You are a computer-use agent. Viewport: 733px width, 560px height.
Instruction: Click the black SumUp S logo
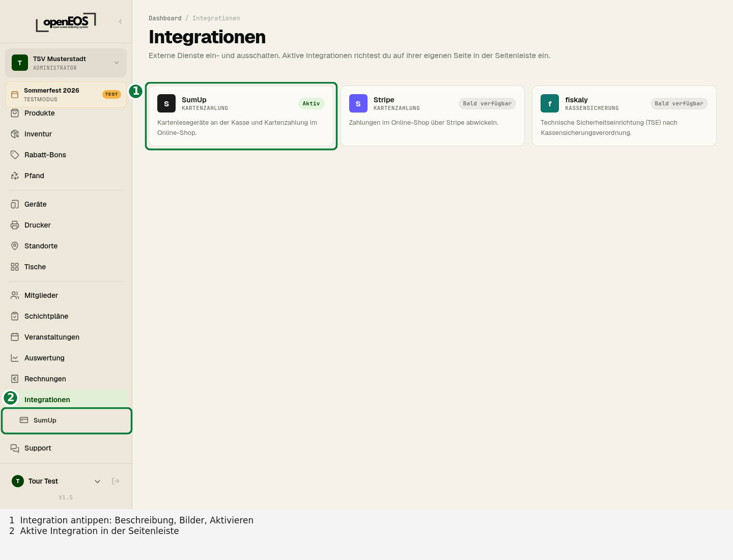(x=166, y=103)
